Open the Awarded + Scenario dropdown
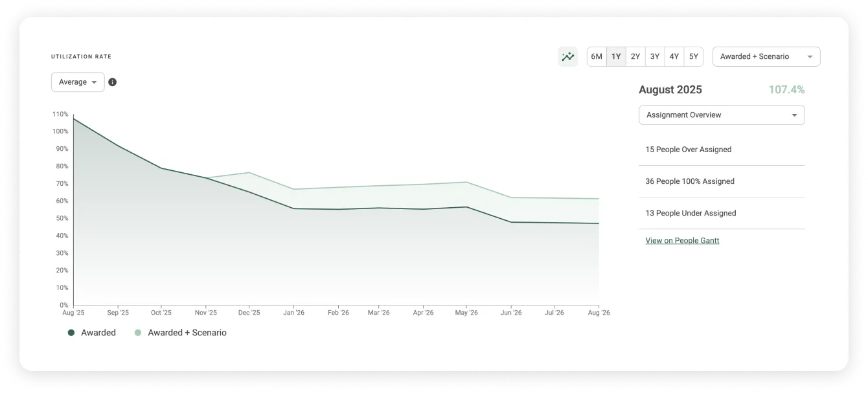868x393 pixels. [766, 56]
